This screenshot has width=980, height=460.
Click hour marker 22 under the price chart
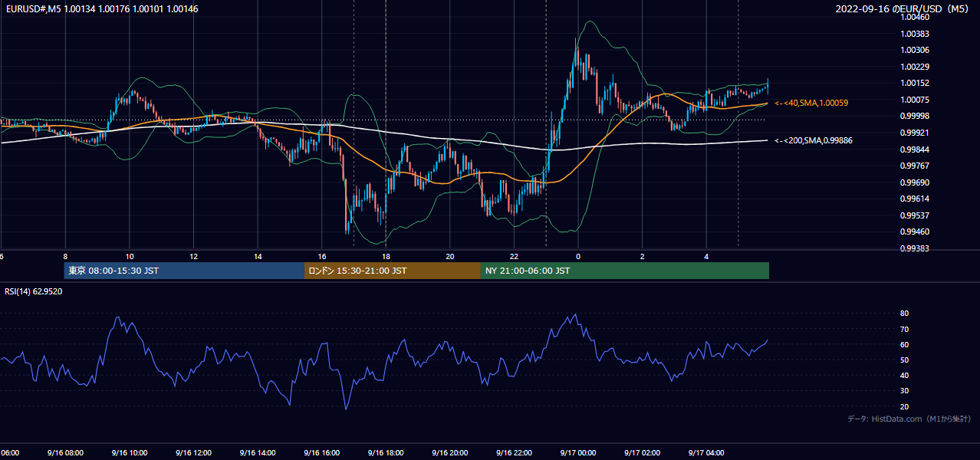(514, 257)
